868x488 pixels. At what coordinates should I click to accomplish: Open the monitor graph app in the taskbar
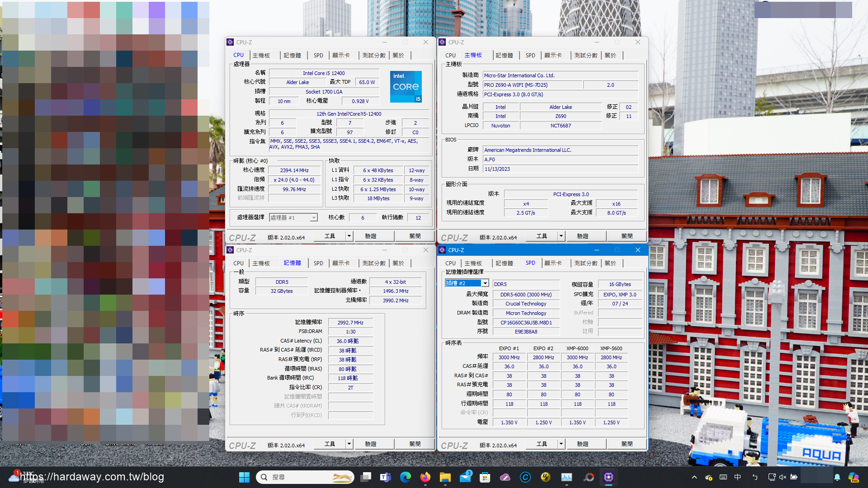pos(566,477)
